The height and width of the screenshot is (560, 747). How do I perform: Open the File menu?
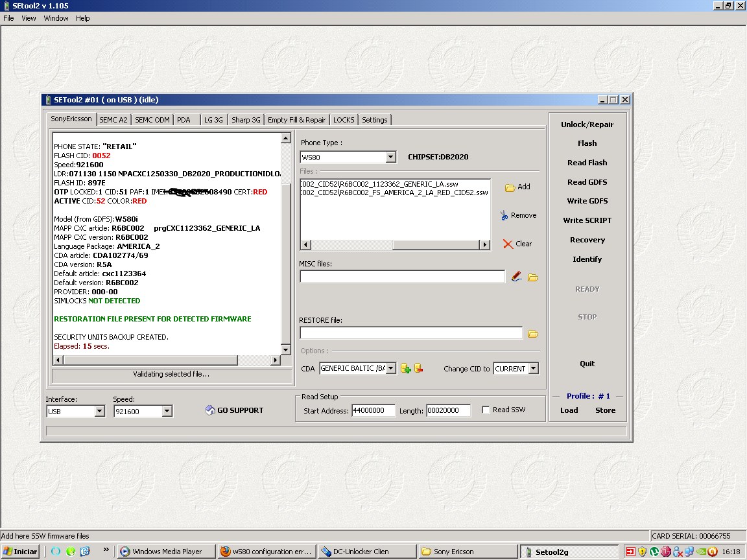coord(8,18)
